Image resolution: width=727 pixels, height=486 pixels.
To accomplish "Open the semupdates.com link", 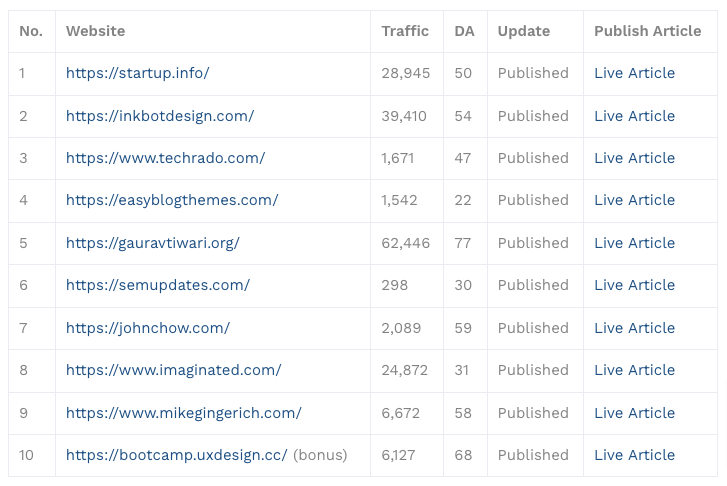I will click(x=158, y=285).
